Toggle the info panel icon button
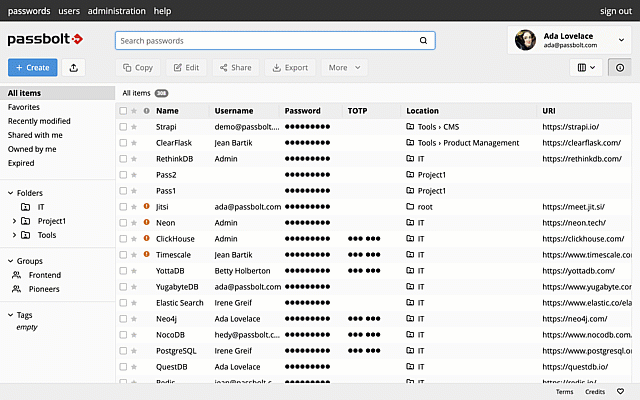This screenshot has width=640, height=400. (620, 68)
